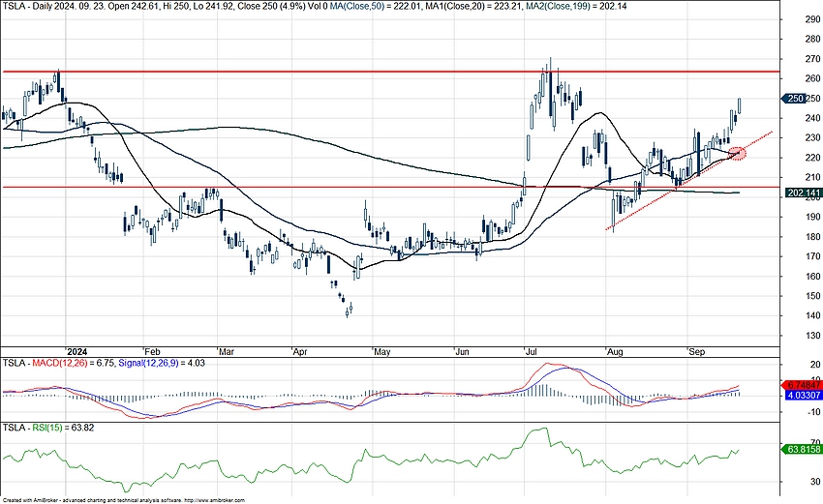Click the green 63.8158 RSI value tag
Screen dimensions: 823x504
tap(803, 449)
